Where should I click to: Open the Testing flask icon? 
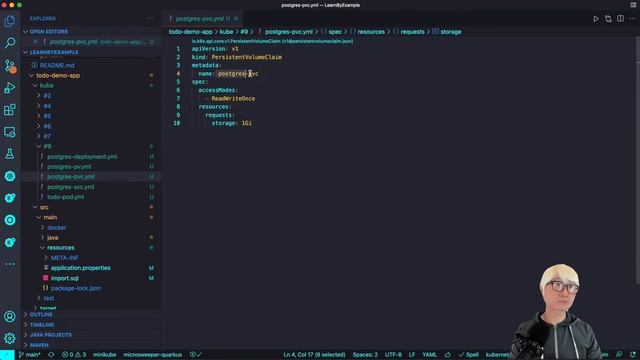pos(10,154)
